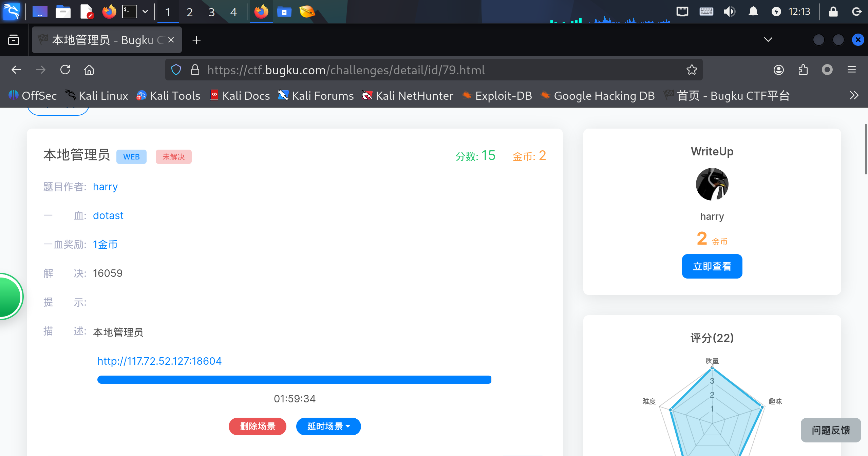Open the Firefox extensions puzzle icon
This screenshot has height=456, width=868.
pyautogui.click(x=803, y=70)
